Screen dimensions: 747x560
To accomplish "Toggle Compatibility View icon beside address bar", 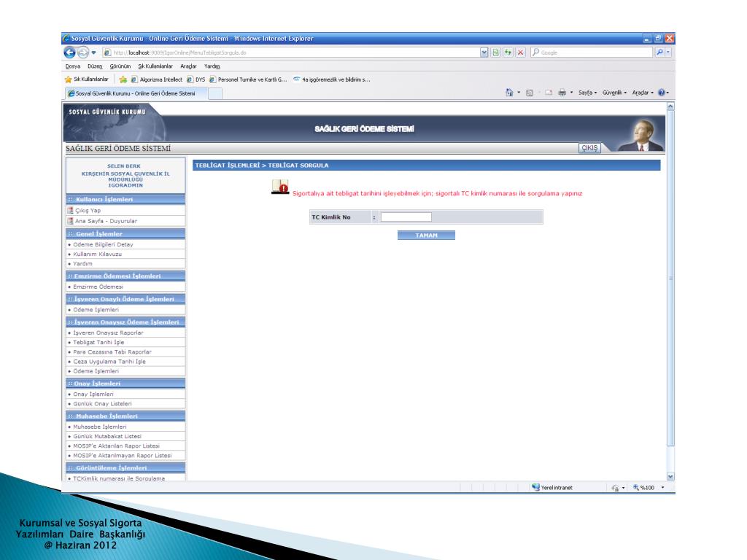I will point(496,52).
